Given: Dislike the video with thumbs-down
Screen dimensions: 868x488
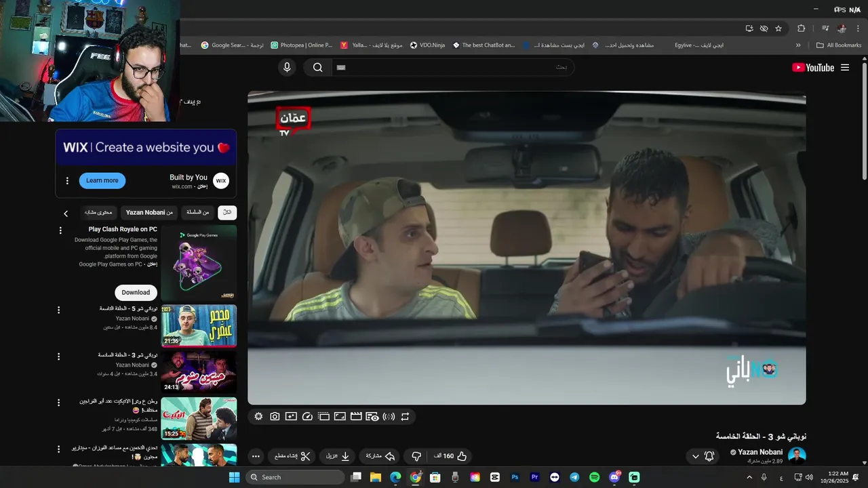Looking at the screenshot, I should point(417,456).
